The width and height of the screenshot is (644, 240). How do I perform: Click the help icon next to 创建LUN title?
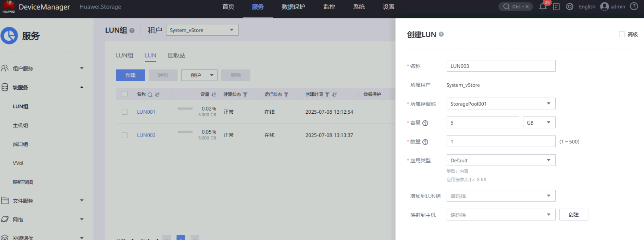[441, 34]
